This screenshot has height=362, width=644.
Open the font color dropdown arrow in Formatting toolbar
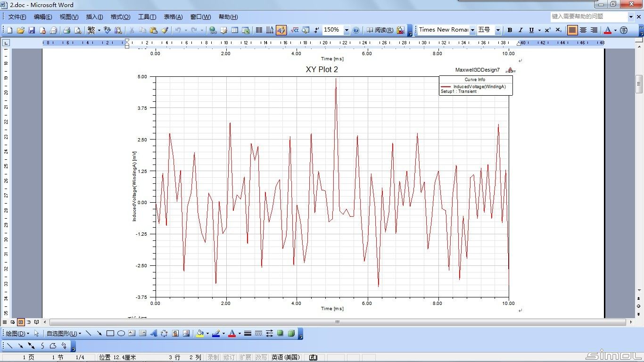[x=615, y=30]
